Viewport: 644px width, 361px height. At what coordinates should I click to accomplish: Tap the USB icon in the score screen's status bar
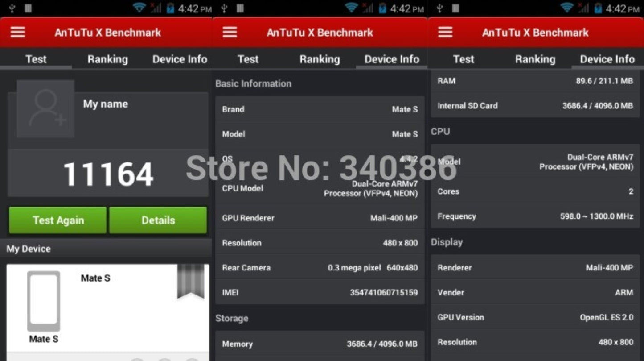pos(12,8)
